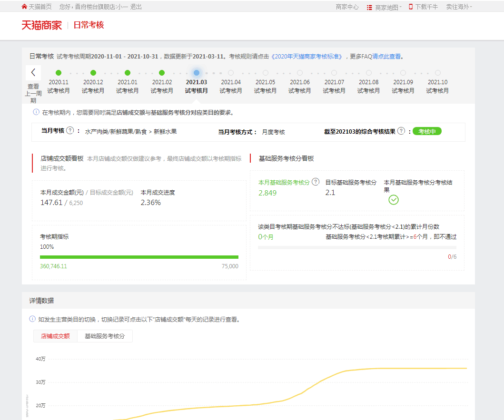The width and height of the screenshot is (504, 420).
Task: Click the 详情数据 section heading
Action: (41, 301)
